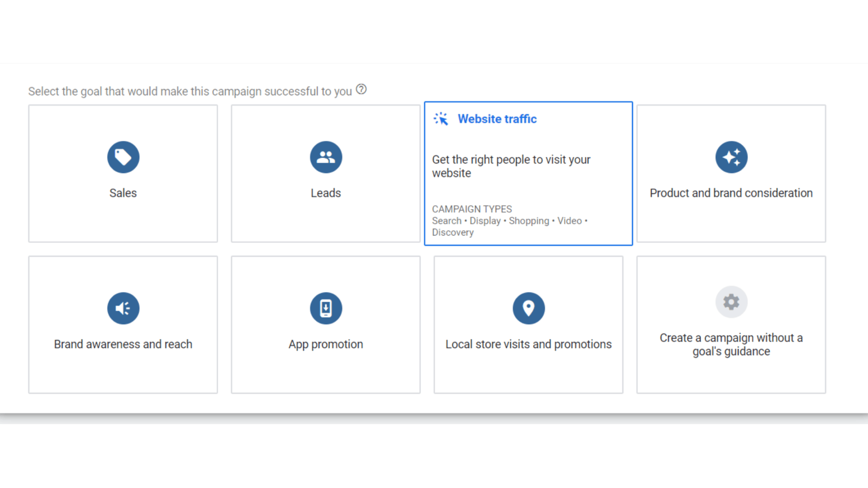Image resolution: width=868 pixels, height=488 pixels.
Task: Open the help question mark icon beside goal prompt
Action: coord(361,89)
